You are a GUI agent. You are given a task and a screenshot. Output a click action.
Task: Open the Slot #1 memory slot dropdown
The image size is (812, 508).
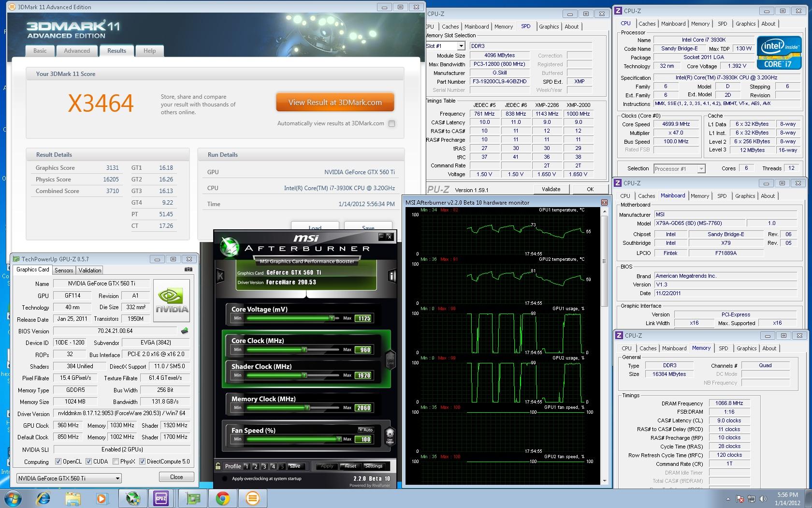point(461,46)
